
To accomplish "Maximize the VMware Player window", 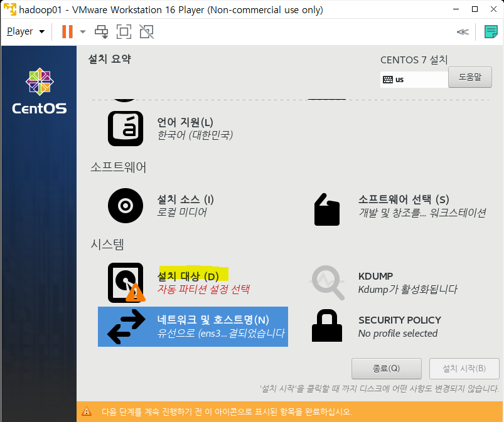I will (x=475, y=9).
